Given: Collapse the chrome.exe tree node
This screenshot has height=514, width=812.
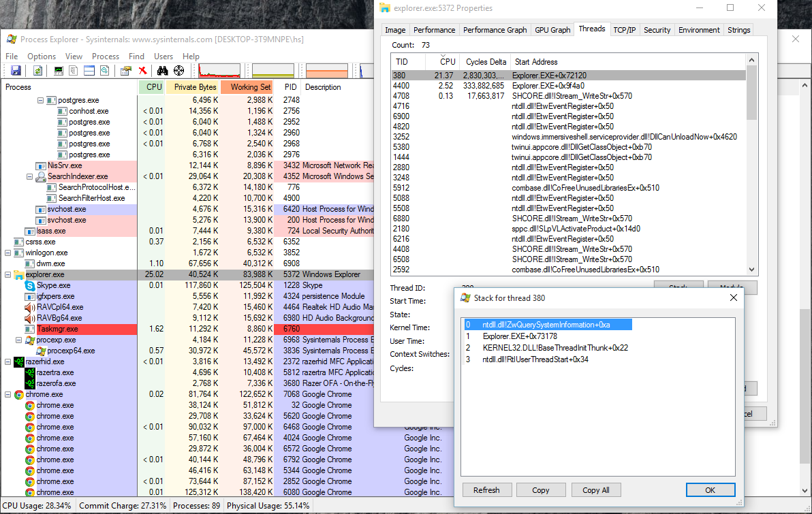Looking at the screenshot, I should click(x=7, y=394).
